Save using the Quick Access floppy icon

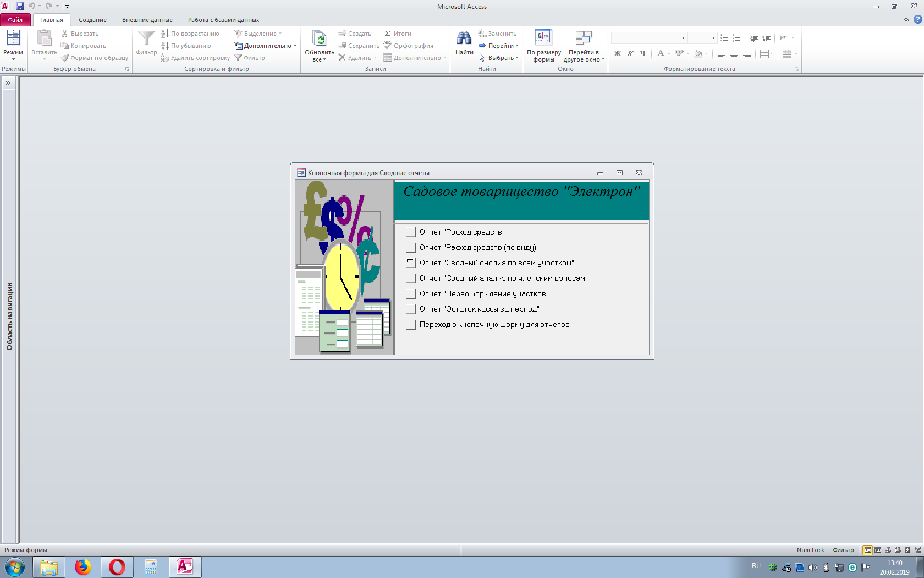click(x=20, y=6)
